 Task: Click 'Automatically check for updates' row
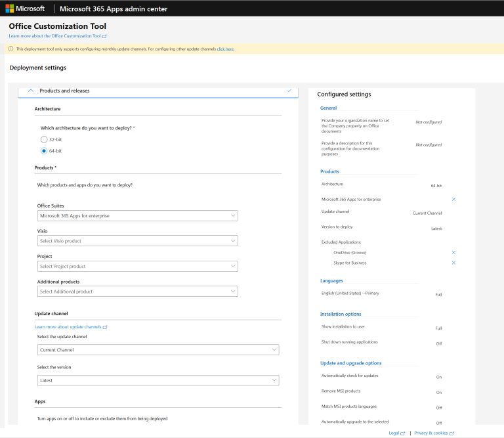tap(381, 376)
